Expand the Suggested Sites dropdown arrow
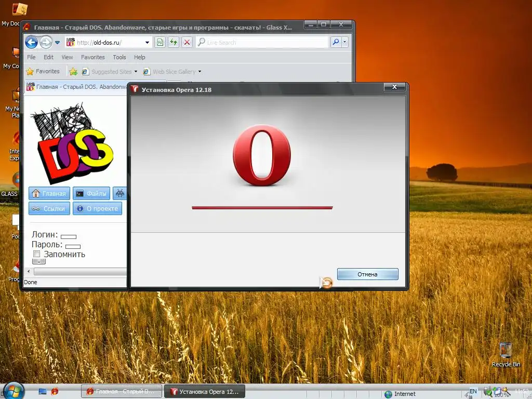Screen dimensions: 532x399 click(x=136, y=72)
